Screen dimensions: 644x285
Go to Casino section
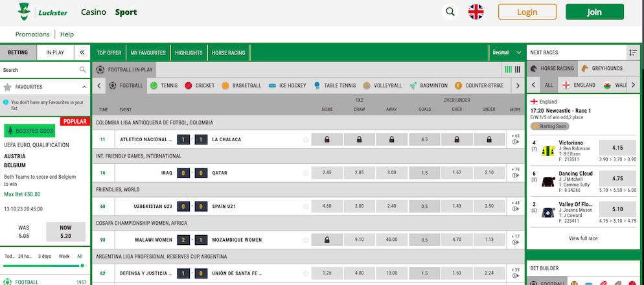(94, 12)
